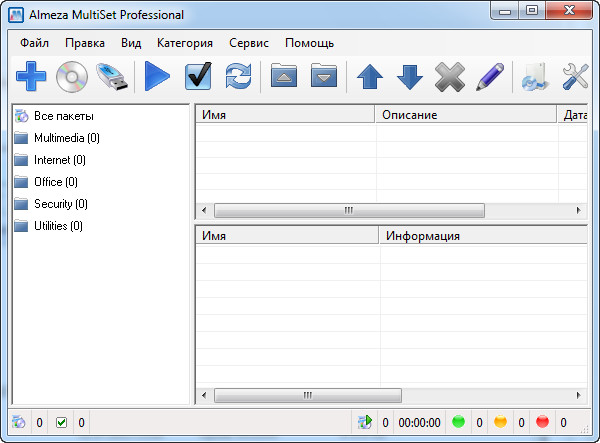Click the blue plus add package icon
This screenshot has width=600, height=443.
[x=30, y=76]
